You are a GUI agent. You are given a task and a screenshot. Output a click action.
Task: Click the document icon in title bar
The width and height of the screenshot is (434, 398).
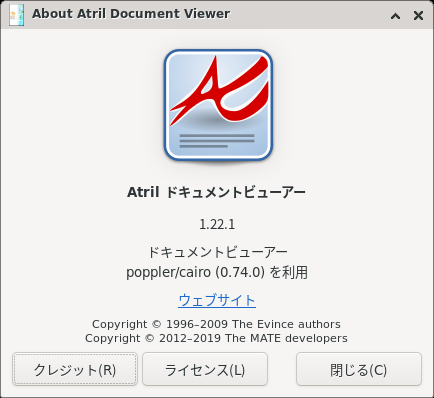pyautogui.click(x=16, y=15)
